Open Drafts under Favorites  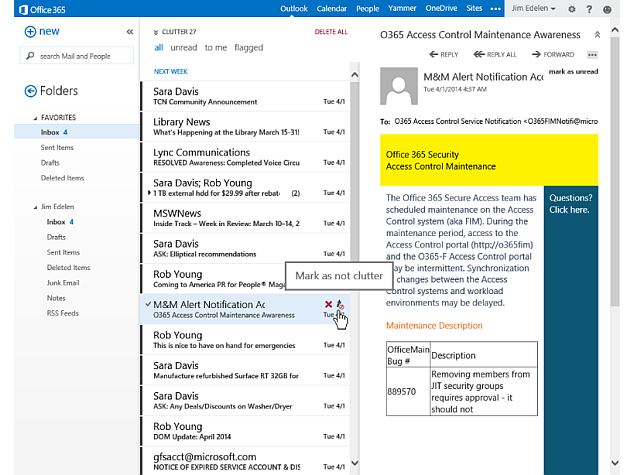tap(50, 163)
